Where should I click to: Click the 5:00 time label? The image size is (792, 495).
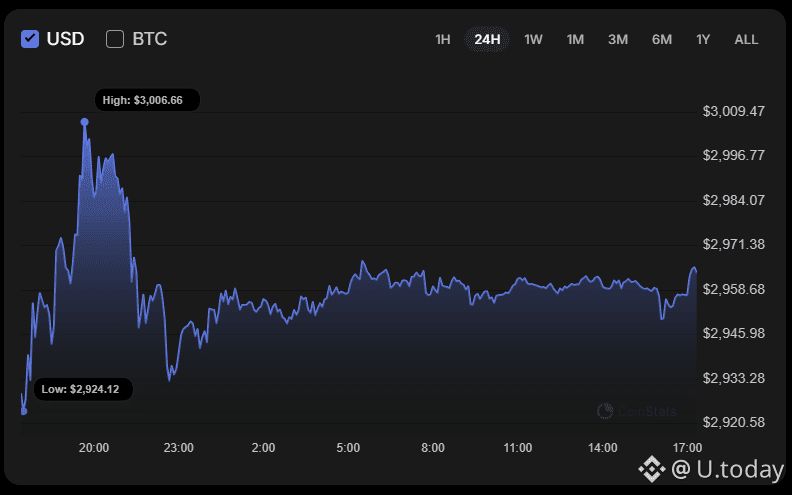click(348, 448)
